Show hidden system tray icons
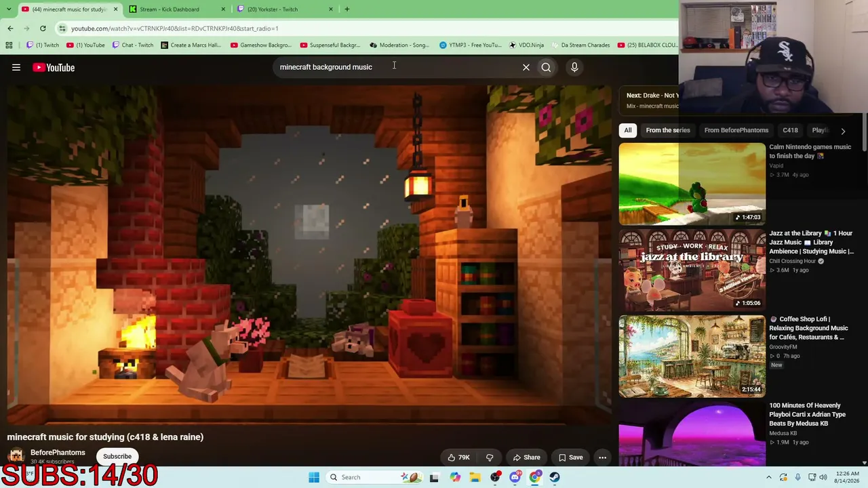This screenshot has height=488, width=868. tap(768, 477)
